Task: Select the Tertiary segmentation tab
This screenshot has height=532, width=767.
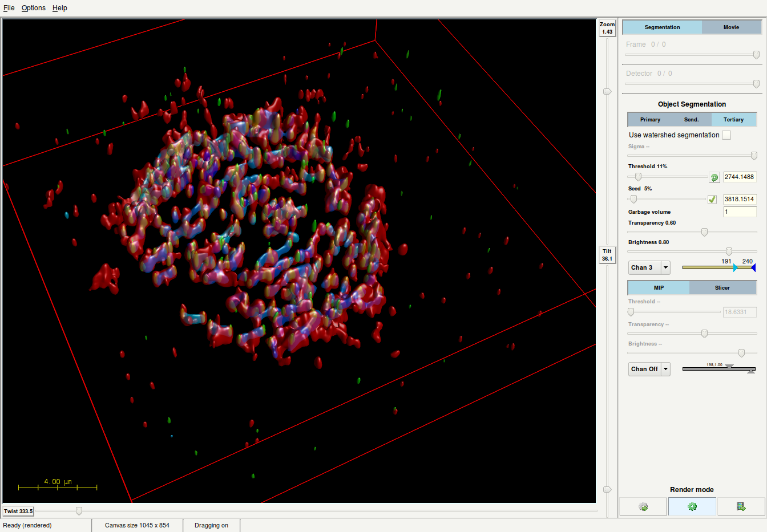Action: tap(734, 119)
